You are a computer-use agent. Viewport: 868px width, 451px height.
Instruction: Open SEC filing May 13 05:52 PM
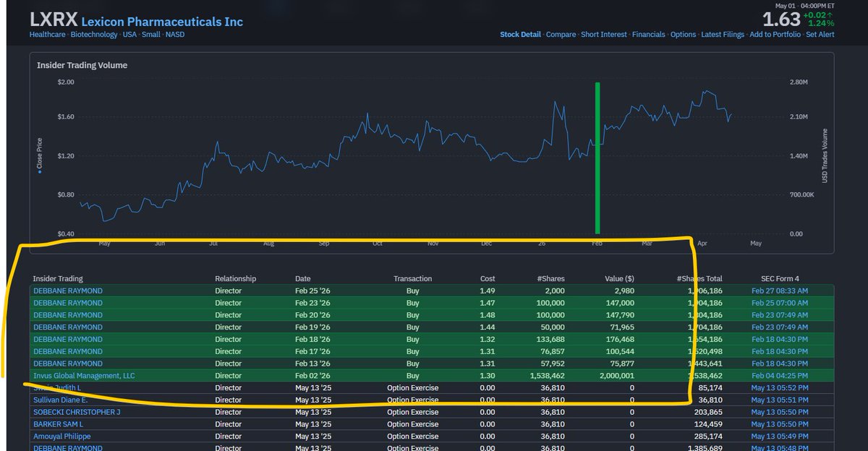[780, 388]
